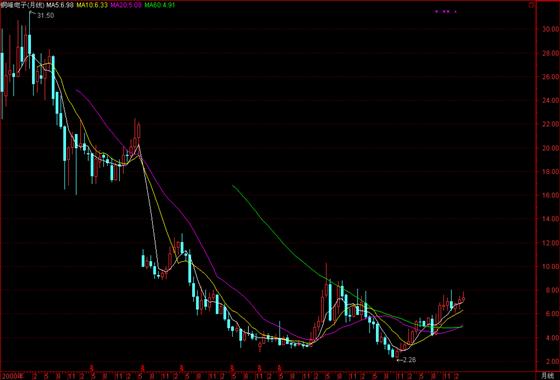560x380 pixels.
Task: Click the purple MA20 line's starting point
Action: [x=77, y=90]
